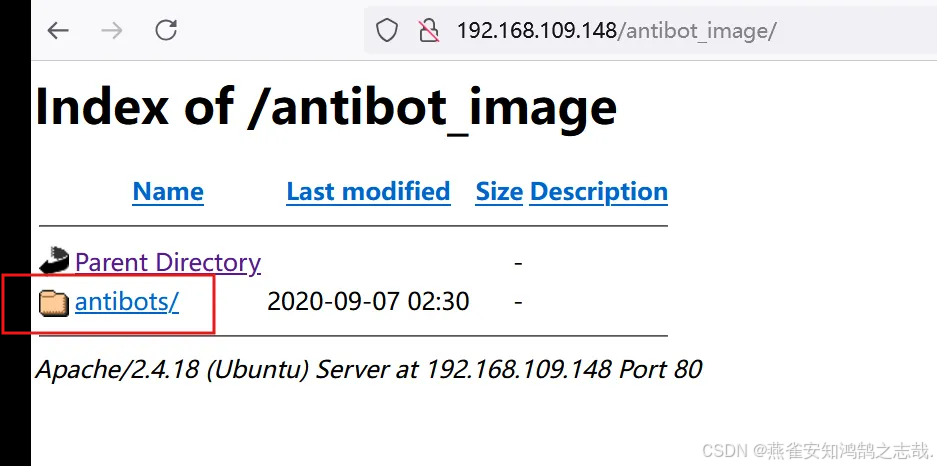Go back using the browser back arrow

(x=58, y=30)
